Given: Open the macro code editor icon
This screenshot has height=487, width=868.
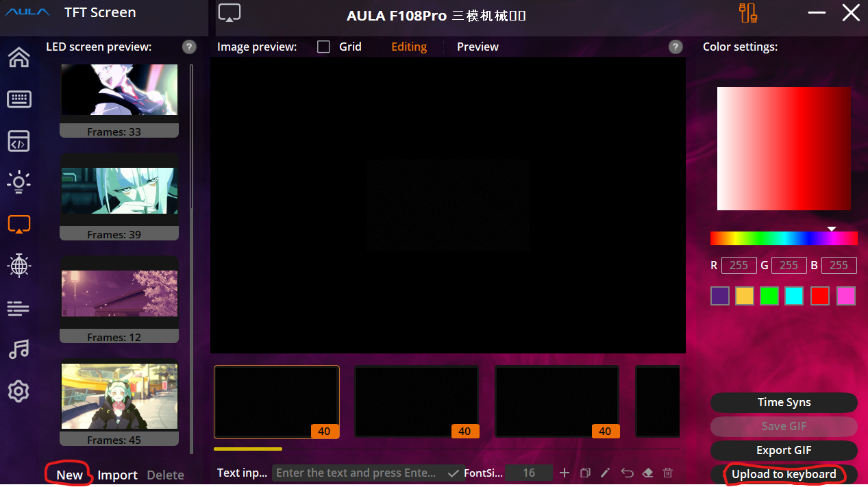Looking at the screenshot, I should click(x=18, y=140).
